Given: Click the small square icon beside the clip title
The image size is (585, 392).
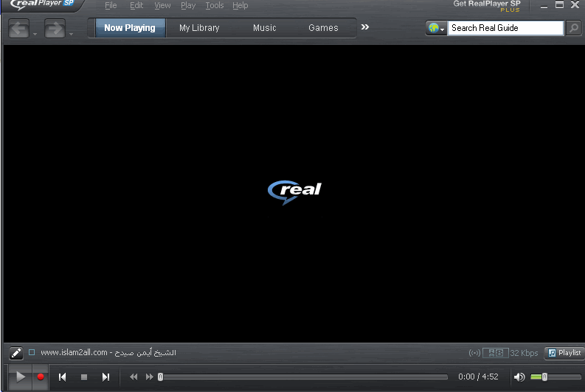Looking at the screenshot, I should tap(32, 352).
